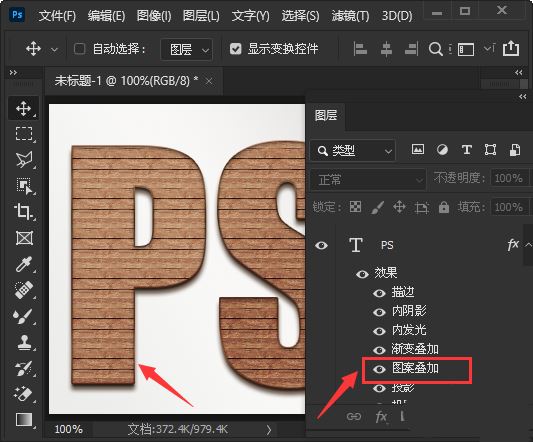Select the Eyedropper tool
The width and height of the screenshot is (533, 442).
coord(24,264)
